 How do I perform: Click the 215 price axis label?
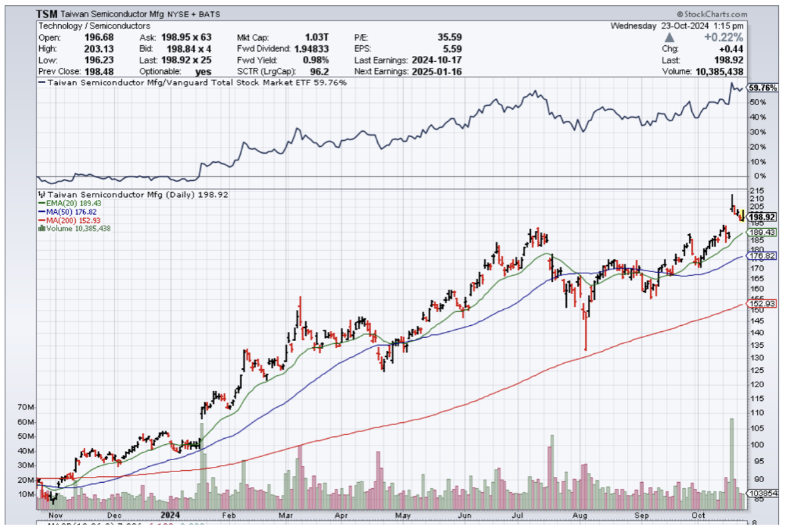[756, 191]
